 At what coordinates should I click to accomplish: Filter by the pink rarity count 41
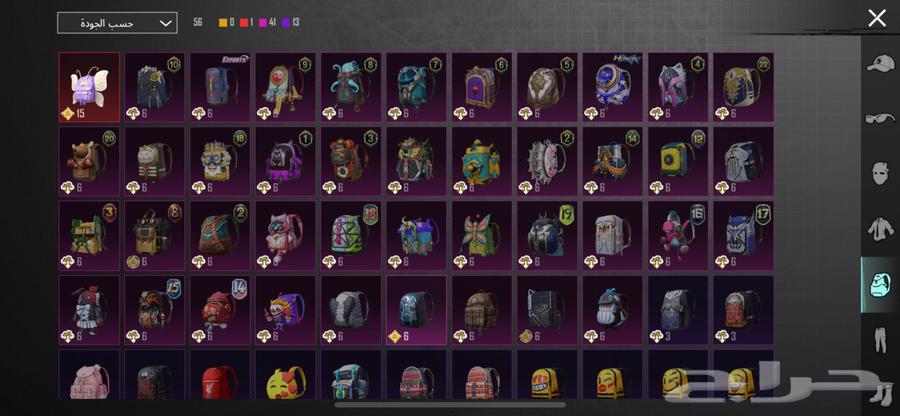pos(267,23)
